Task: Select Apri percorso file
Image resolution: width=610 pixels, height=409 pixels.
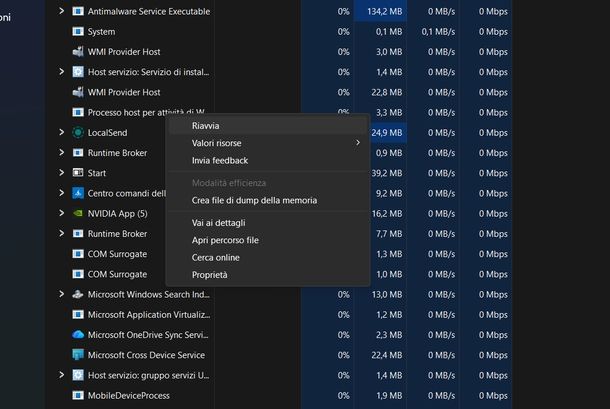Action: point(268,240)
